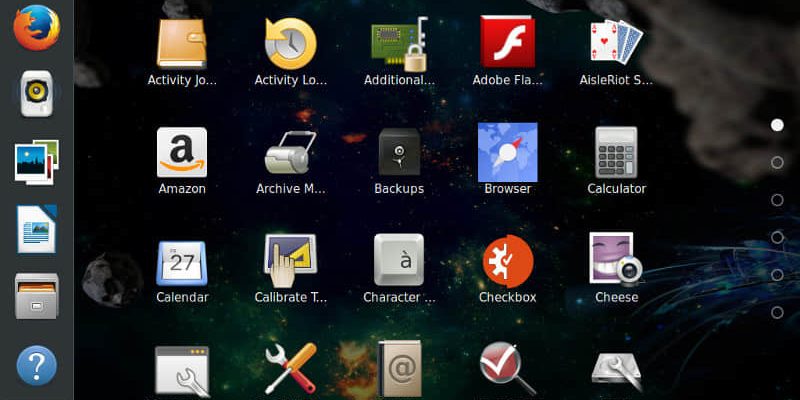800x400 pixels.
Task: Switch to the third page indicator dot
Action: point(777,199)
